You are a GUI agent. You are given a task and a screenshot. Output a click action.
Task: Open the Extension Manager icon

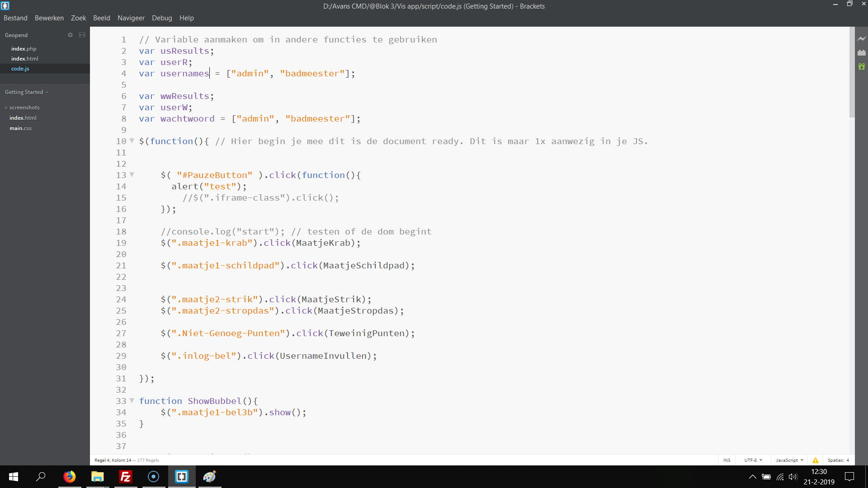point(862,53)
